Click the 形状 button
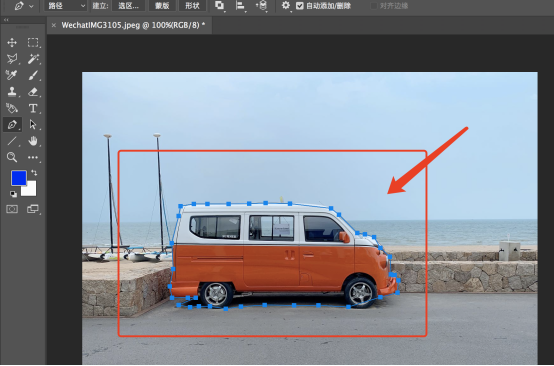 (x=192, y=6)
